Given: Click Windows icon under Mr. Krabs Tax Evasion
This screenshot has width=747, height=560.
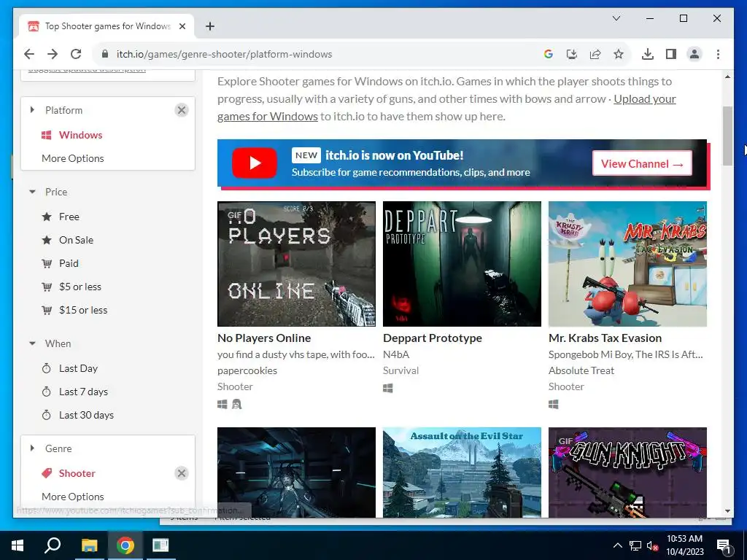Looking at the screenshot, I should (553, 404).
